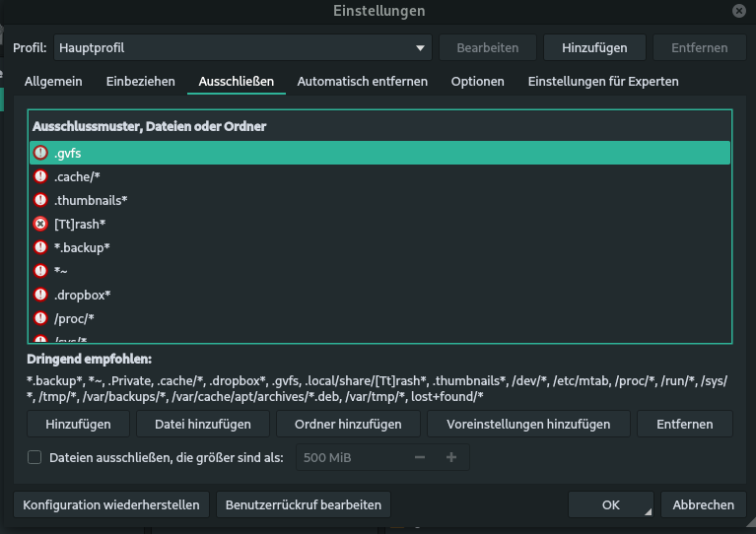Screen dimensions: 756x534
Task: Click the cross icon beside [Tt]rash*
Action: tap(40, 224)
